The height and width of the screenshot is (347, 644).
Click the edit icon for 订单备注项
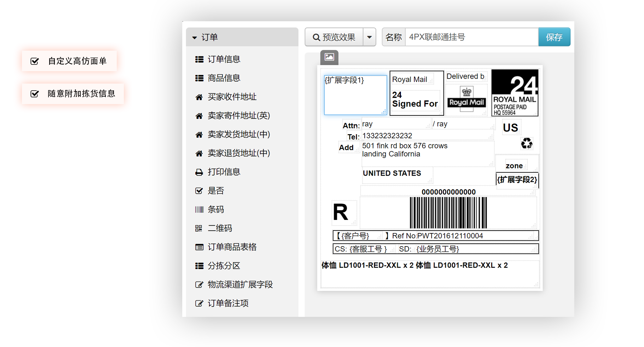pos(199,303)
